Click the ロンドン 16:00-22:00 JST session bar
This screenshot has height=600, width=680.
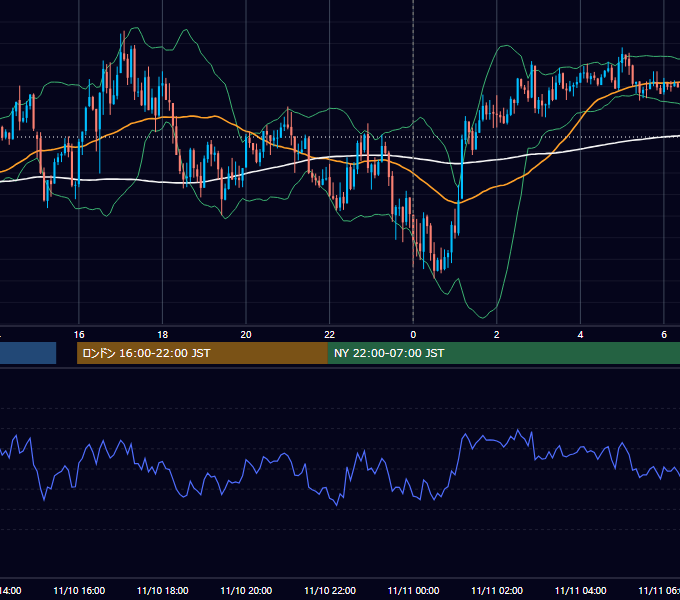click(x=202, y=353)
